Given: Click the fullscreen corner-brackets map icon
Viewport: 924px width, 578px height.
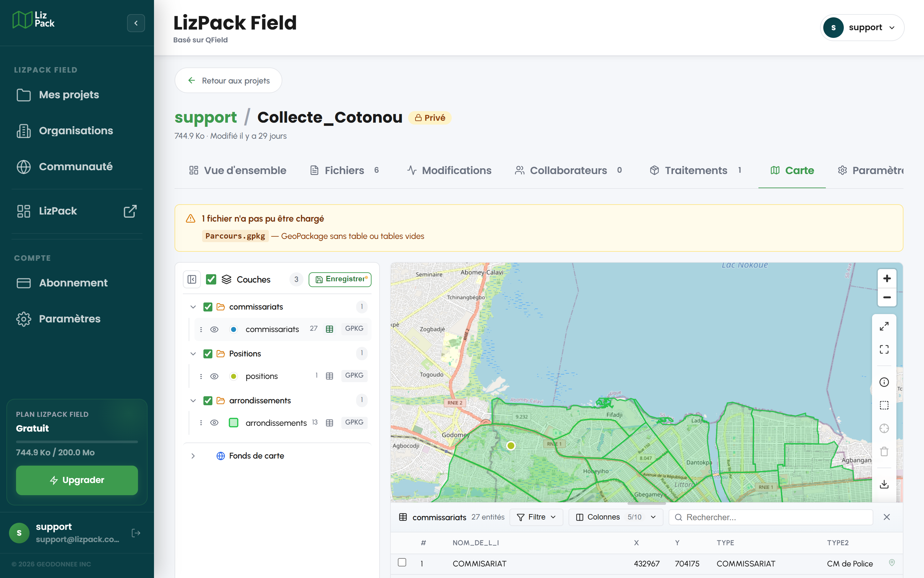Looking at the screenshot, I should (x=884, y=349).
